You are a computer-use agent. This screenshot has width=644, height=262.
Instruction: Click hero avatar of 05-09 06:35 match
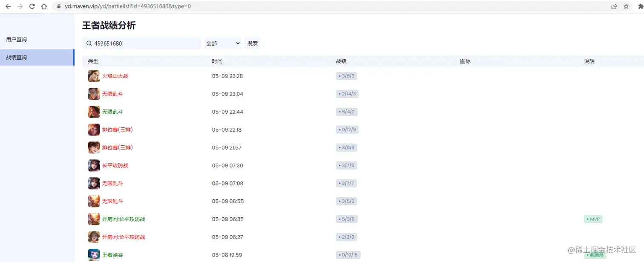pyautogui.click(x=94, y=219)
